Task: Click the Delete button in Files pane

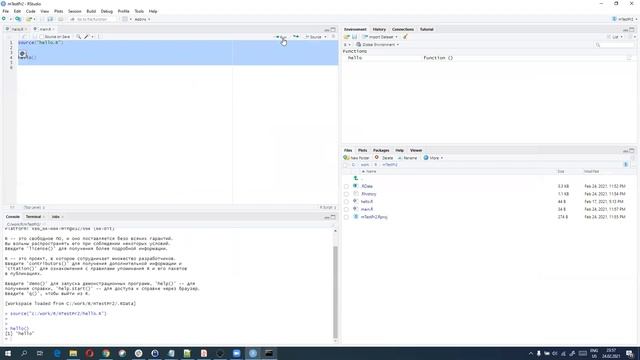Action: 384,158
